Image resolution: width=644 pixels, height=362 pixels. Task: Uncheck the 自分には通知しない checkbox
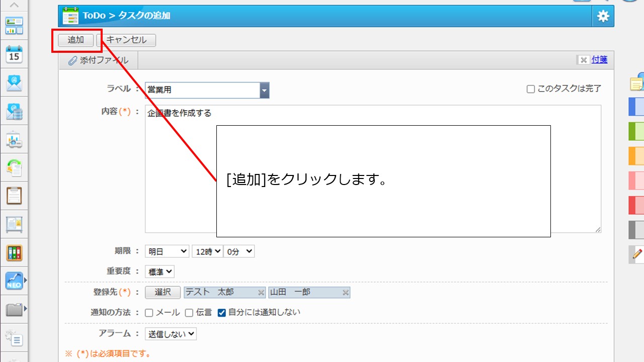click(221, 313)
